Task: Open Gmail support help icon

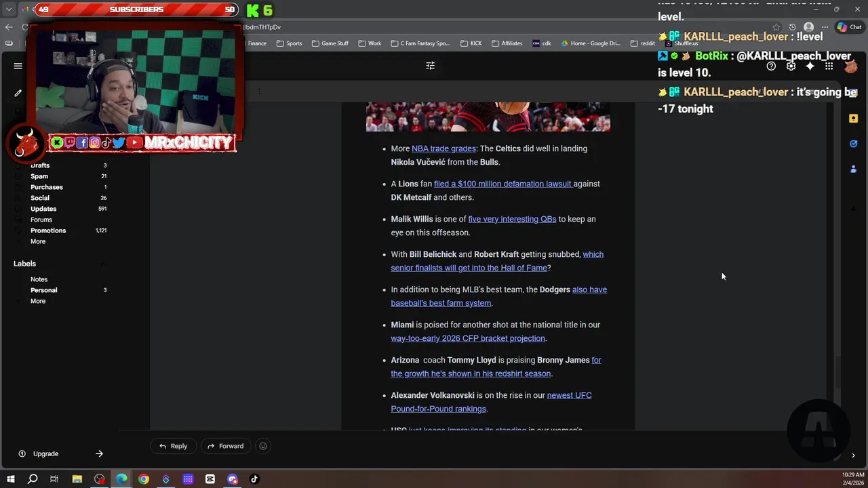Action: [771, 66]
